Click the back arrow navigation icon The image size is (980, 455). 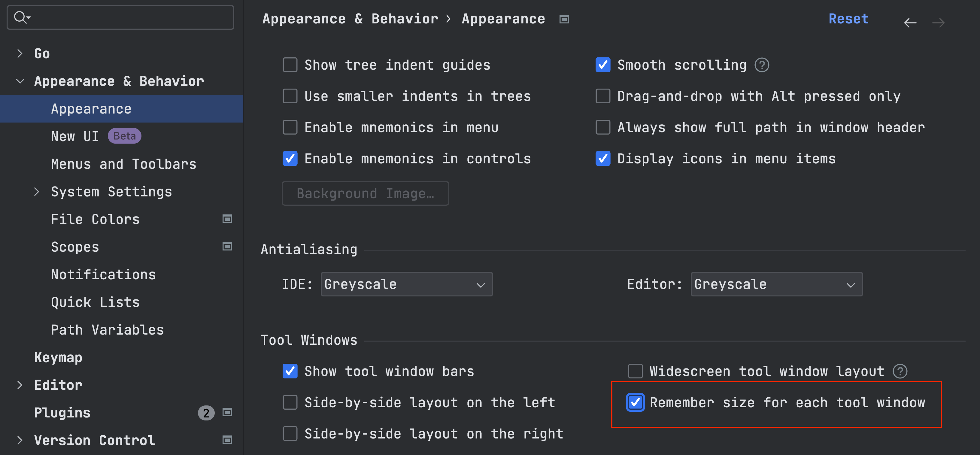[910, 23]
